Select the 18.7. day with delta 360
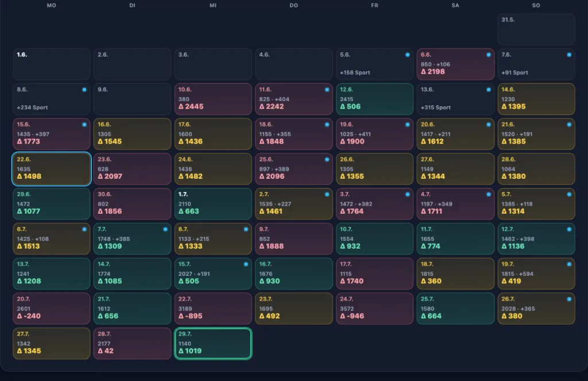This screenshot has height=381, width=588. click(455, 274)
